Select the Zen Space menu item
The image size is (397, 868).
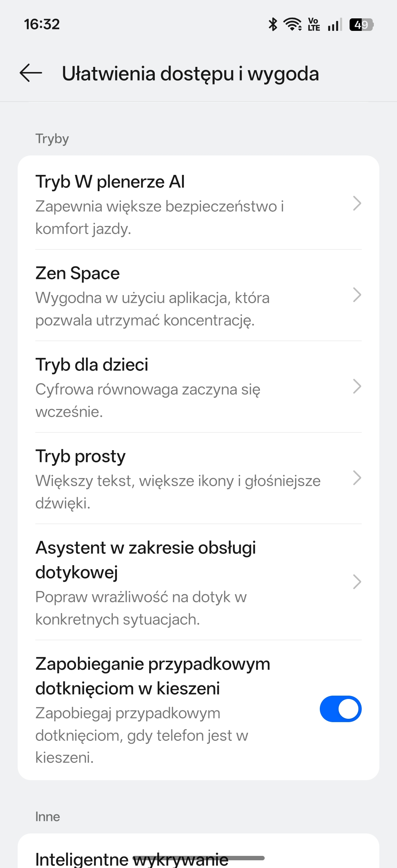(152, 295)
